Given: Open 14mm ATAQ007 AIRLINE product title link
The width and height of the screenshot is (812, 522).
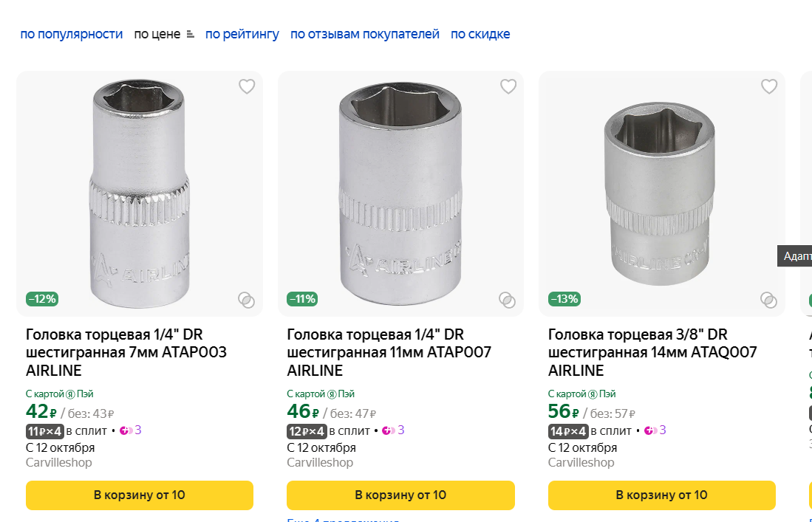Looking at the screenshot, I should tap(652, 352).
